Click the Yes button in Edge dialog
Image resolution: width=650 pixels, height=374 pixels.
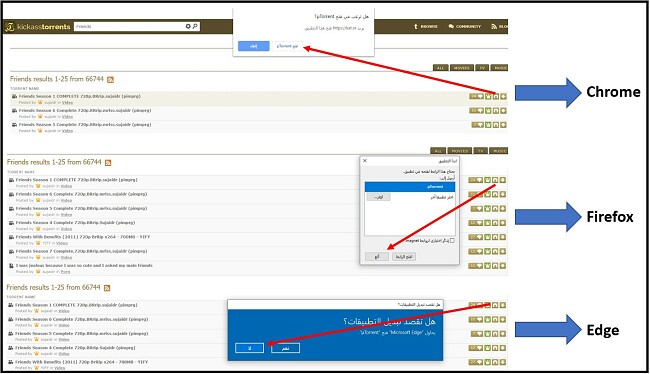pyautogui.click(x=285, y=348)
